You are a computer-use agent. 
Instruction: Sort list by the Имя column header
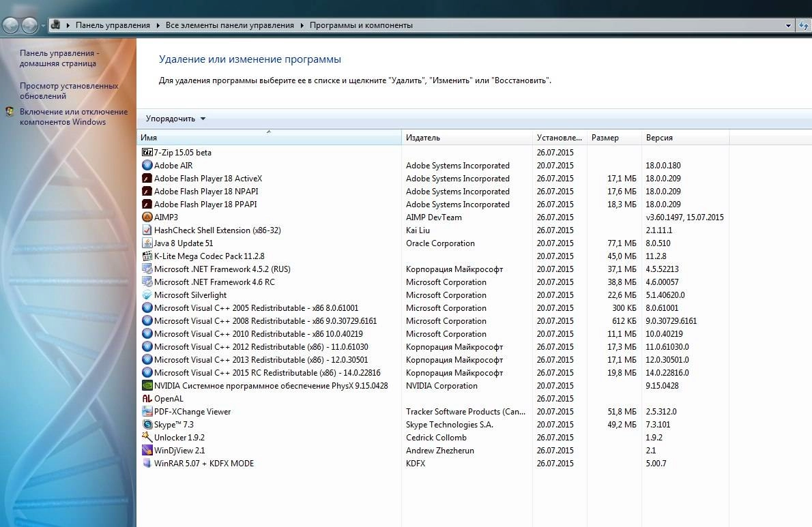pos(269,138)
